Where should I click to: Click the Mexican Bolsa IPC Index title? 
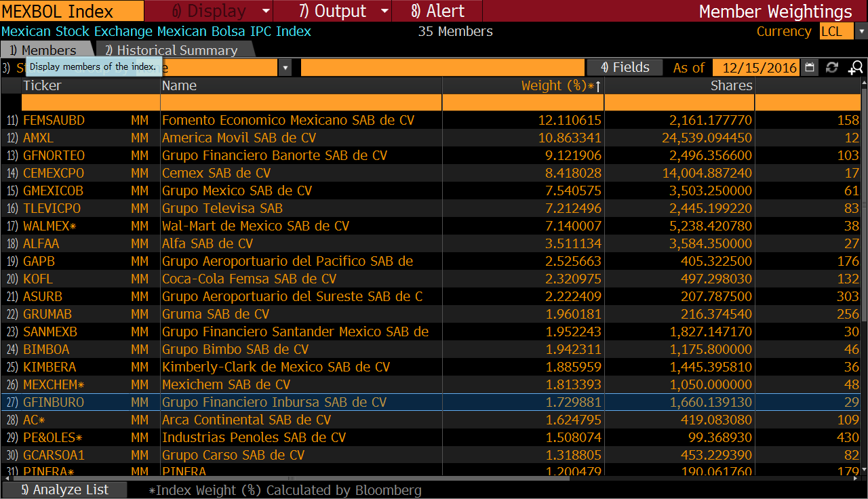(x=156, y=31)
